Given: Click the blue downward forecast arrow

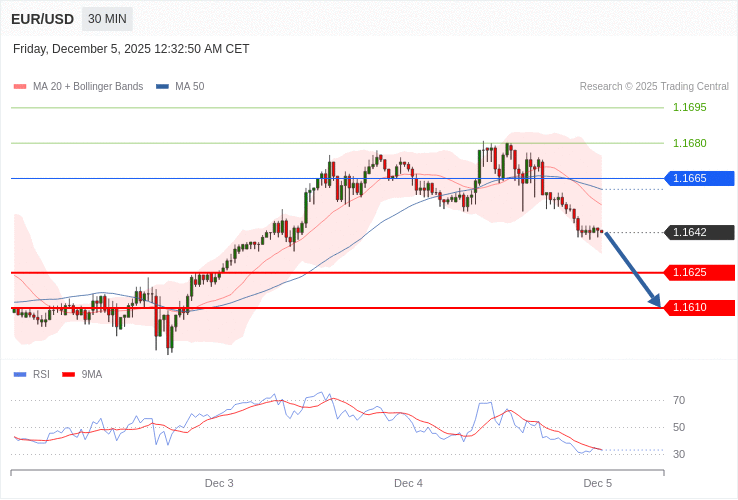Looking at the screenshot, I should tap(632, 269).
